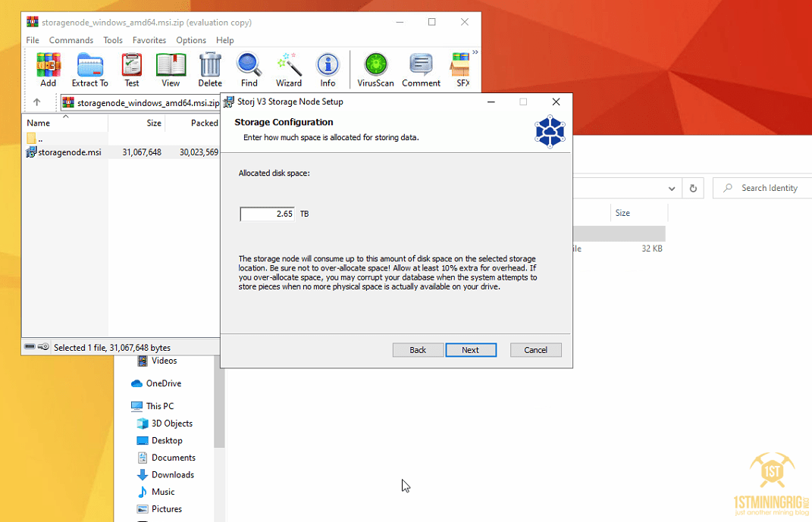Viewport: 812px width, 522px height.
Task: Click the Find magnifier icon in WinRAR
Action: pyautogui.click(x=249, y=70)
